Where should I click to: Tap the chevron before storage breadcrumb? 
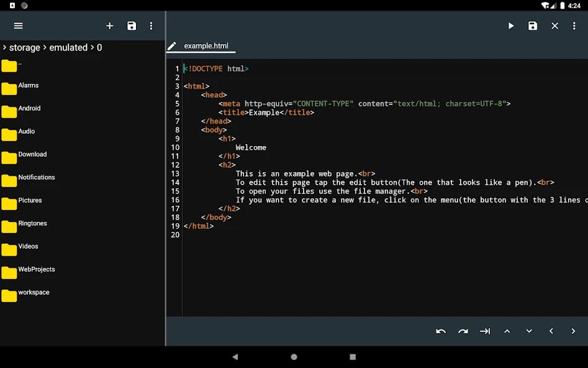tap(4, 47)
